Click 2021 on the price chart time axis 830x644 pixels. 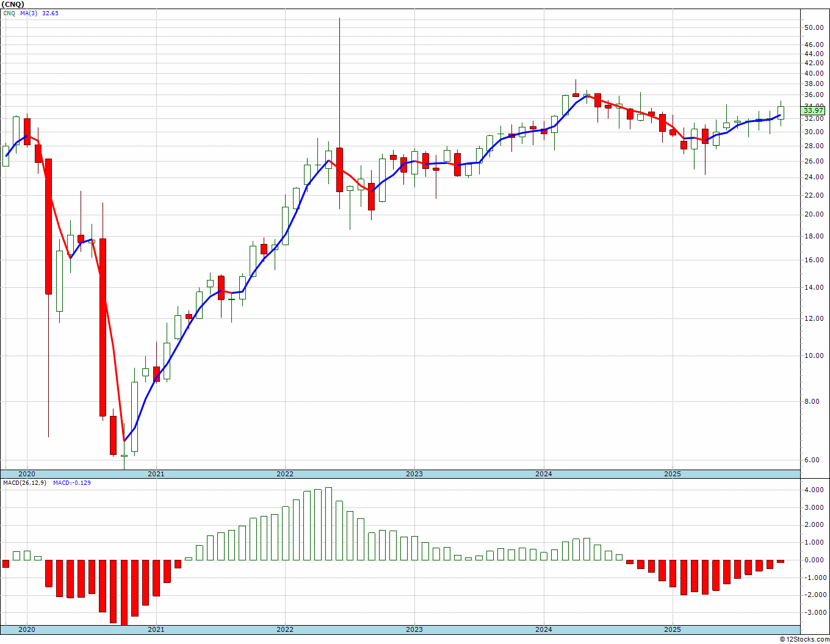pyautogui.click(x=156, y=474)
